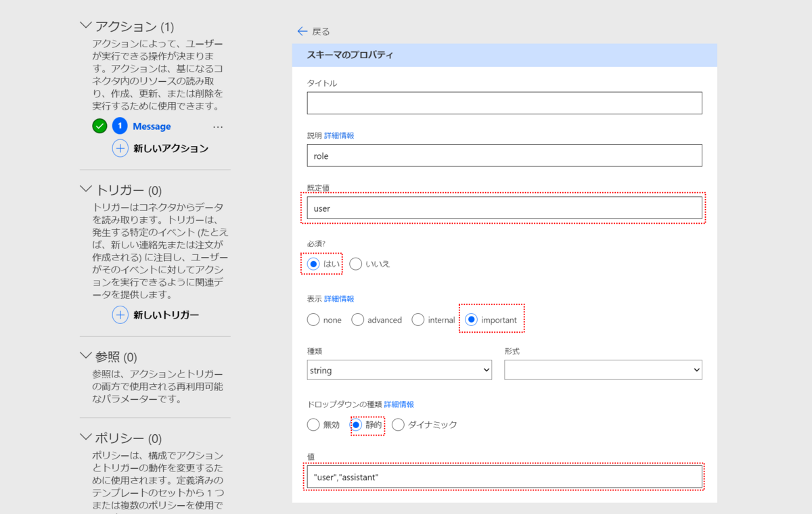Set visibility to important
The image size is (812, 514).
(x=472, y=320)
